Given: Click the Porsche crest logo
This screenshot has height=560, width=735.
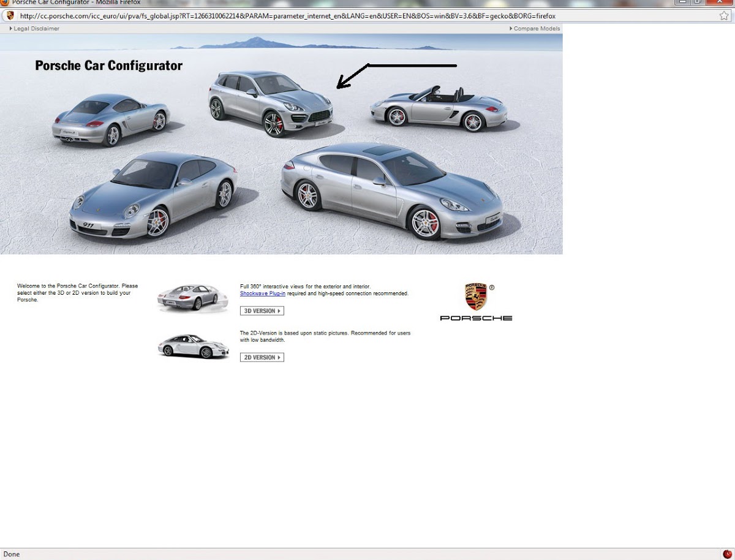Looking at the screenshot, I should point(476,297).
